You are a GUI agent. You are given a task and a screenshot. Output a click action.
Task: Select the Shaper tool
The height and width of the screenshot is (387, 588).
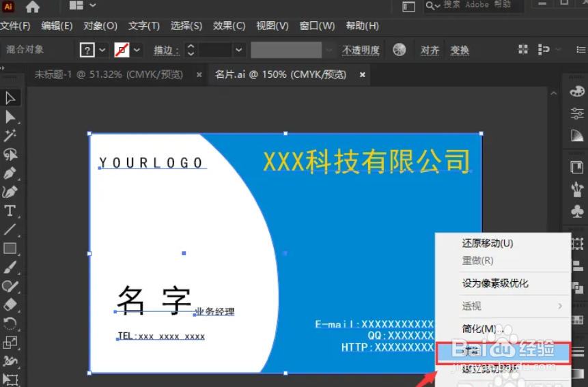pos(10,286)
